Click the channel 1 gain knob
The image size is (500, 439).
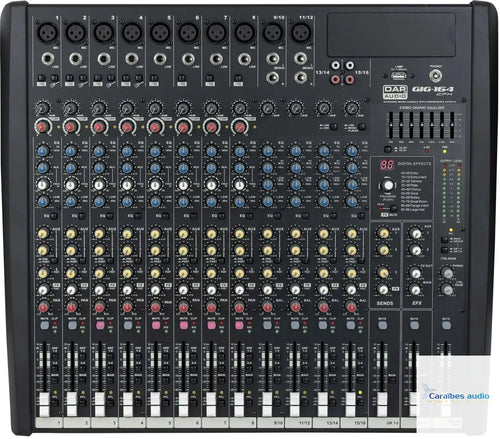[x=42, y=108]
